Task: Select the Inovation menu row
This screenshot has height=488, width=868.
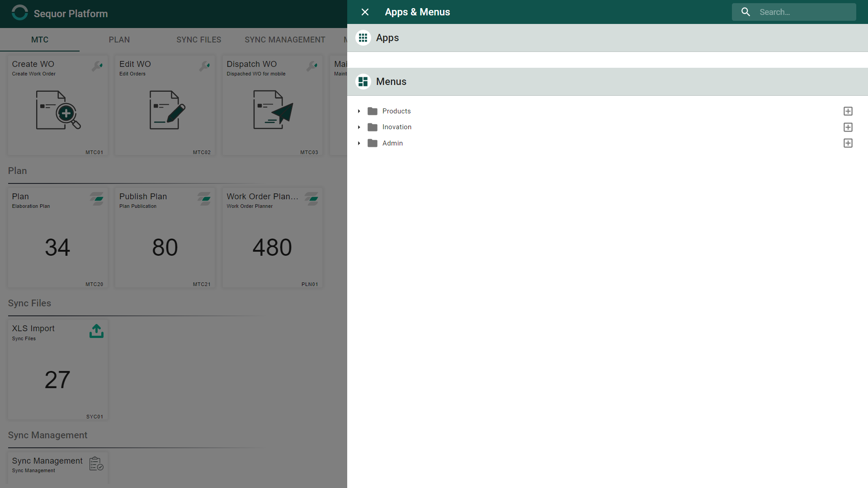Action: pos(607,127)
